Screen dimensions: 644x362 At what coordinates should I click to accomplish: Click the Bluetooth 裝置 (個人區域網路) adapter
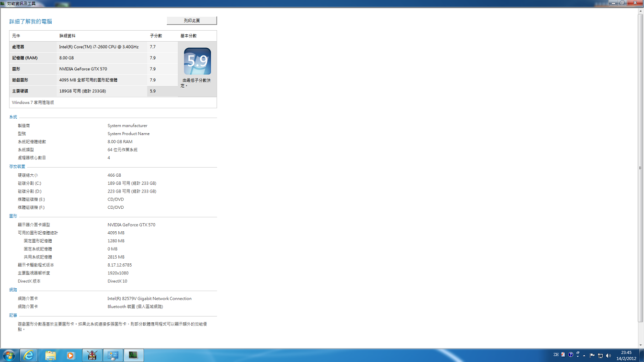click(x=135, y=306)
